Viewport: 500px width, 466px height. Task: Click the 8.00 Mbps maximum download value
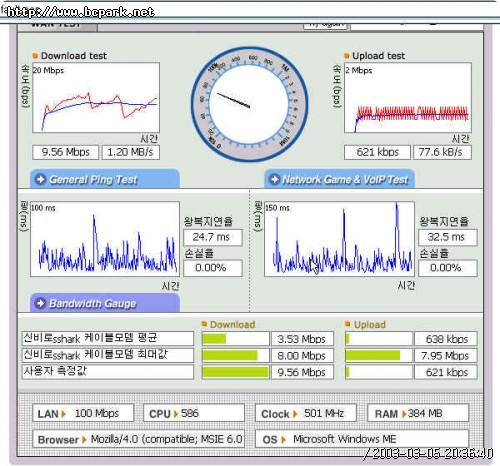click(302, 355)
